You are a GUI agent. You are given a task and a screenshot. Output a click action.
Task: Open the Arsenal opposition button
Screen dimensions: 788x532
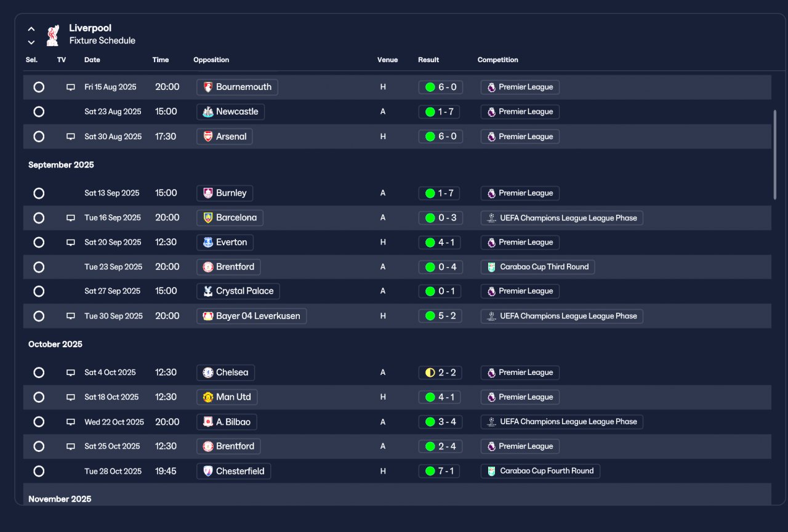(x=224, y=137)
